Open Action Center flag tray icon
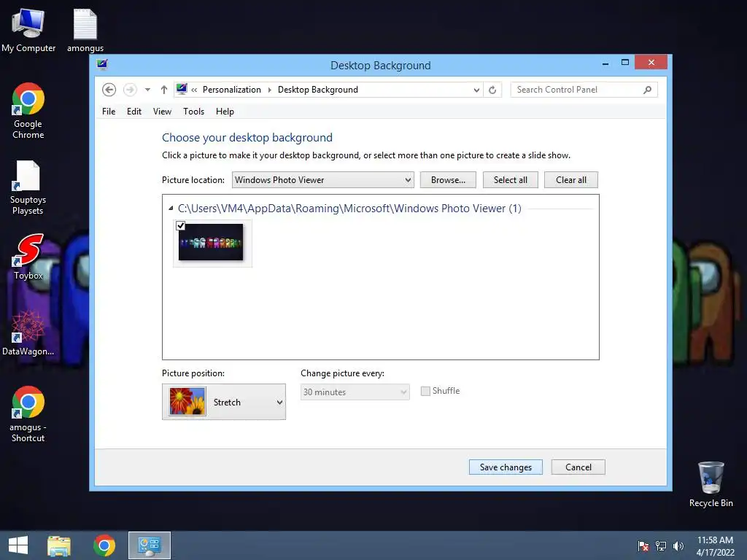Viewport: 747px width, 560px height. [x=643, y=546]
